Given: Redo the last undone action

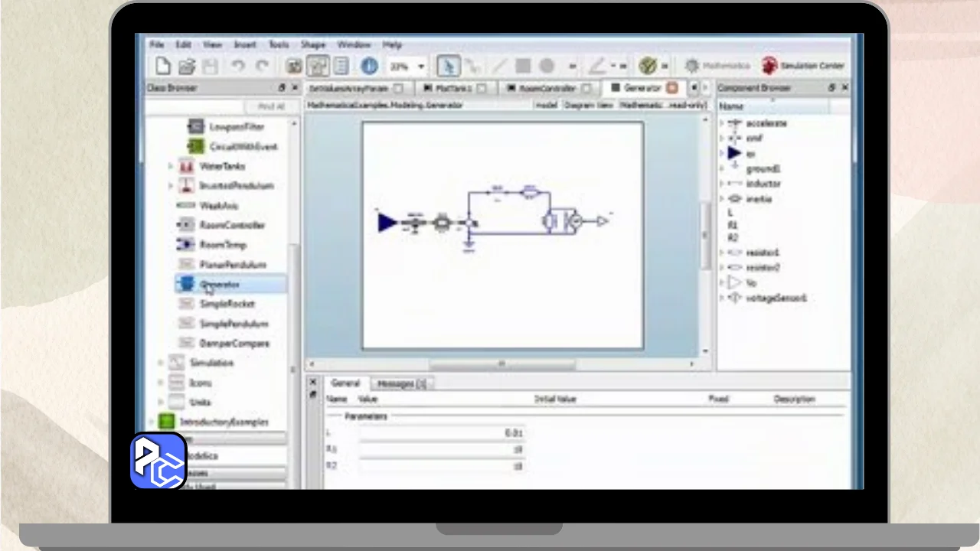Looking at the screenshot, I should (263, 67).
